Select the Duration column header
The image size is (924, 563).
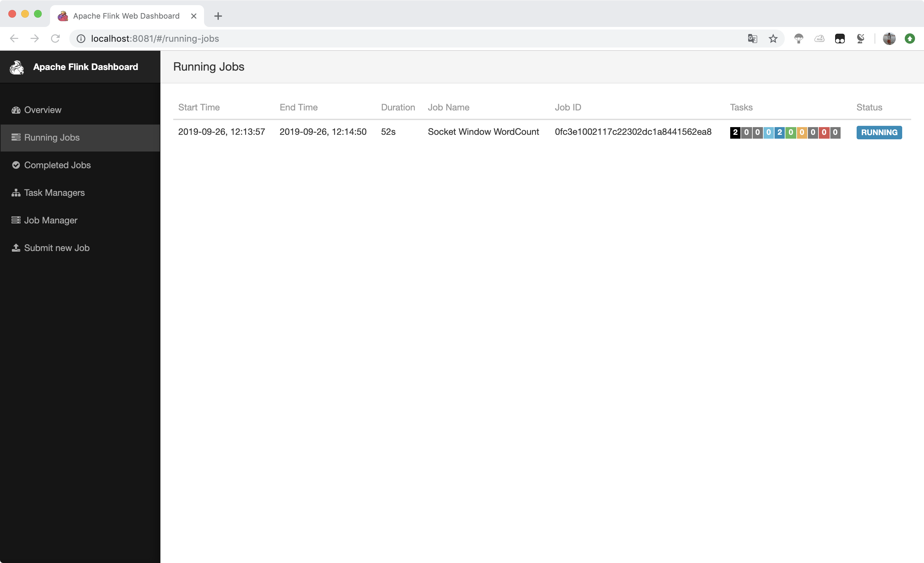pos(397,107)
